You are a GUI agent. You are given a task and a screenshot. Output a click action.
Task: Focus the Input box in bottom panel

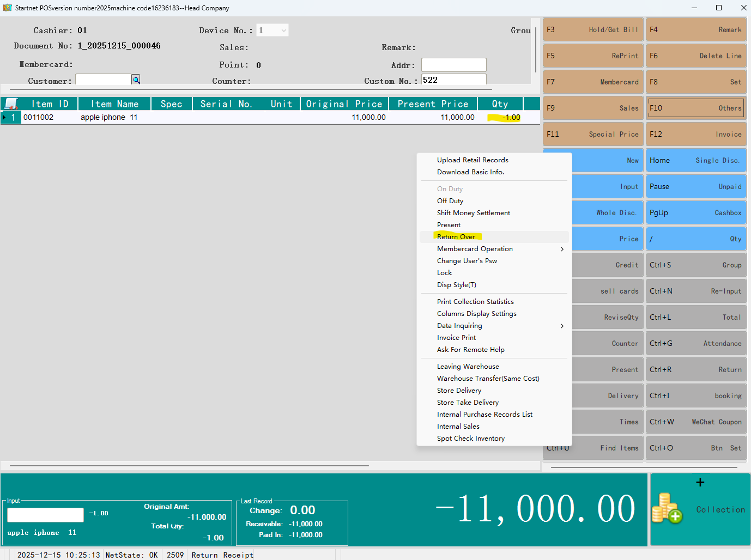click(45, 515)
